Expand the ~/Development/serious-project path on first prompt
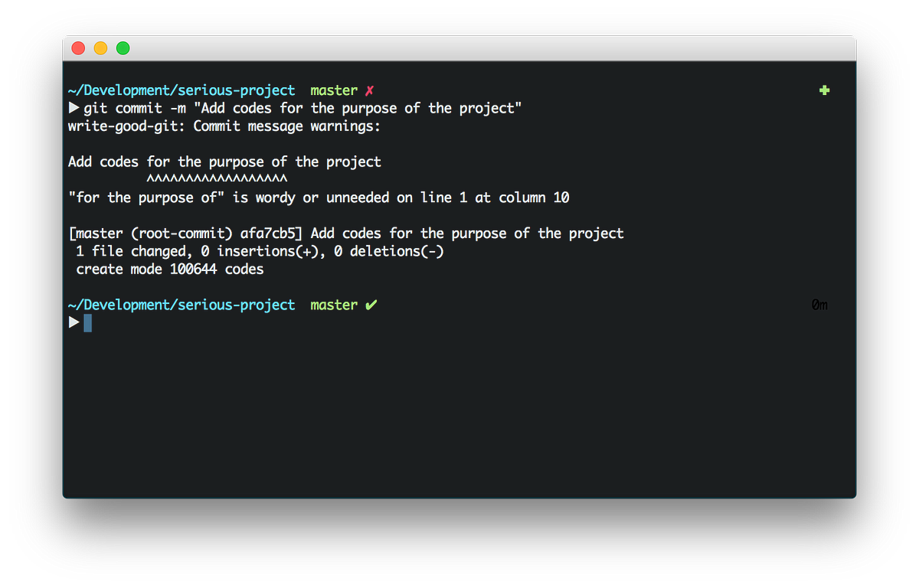This screenshot has width=919, height=588. tap(182, 90)
